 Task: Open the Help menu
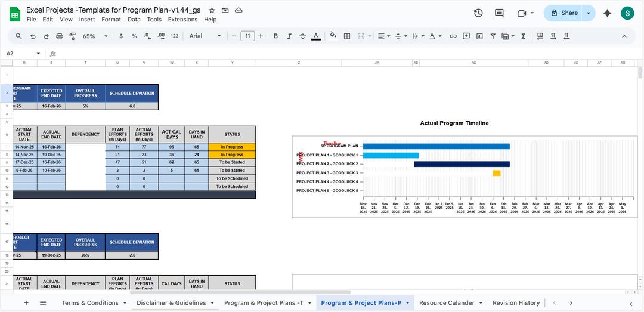tap(210, 19)
